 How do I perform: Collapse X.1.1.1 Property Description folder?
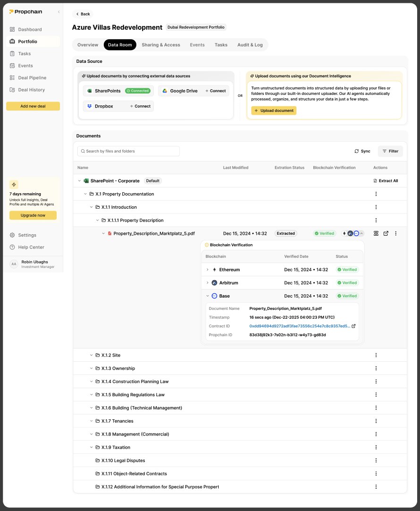tap(97, 220)
